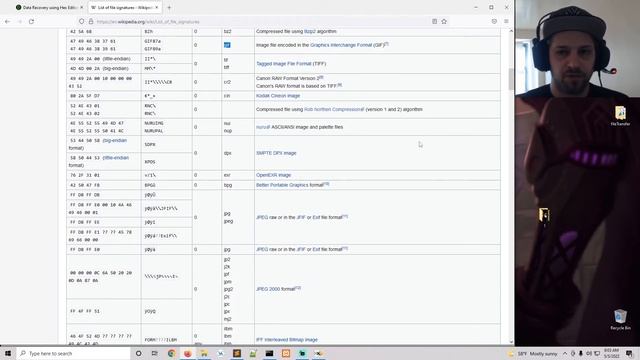Click hex signature 42 50 47 FB cell
The width and height of the screenshot is (640, 360).
point(104,185)
